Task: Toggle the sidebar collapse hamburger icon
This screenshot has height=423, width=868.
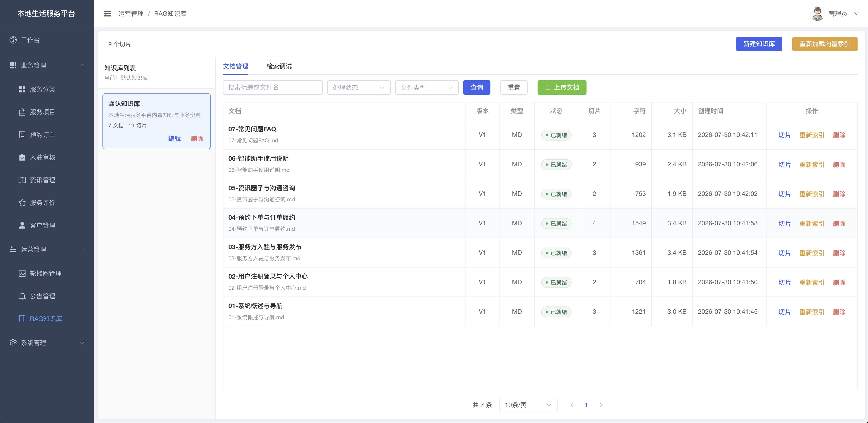Action: pos(107,13)
